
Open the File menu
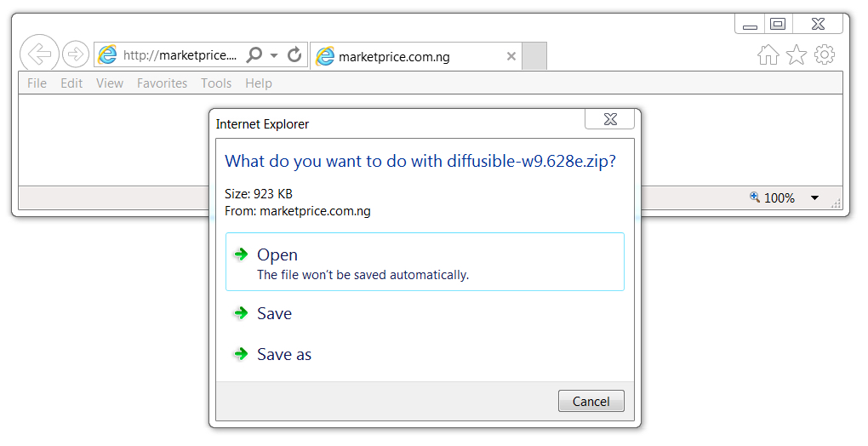pyautogui.click(x=37, y=83)
